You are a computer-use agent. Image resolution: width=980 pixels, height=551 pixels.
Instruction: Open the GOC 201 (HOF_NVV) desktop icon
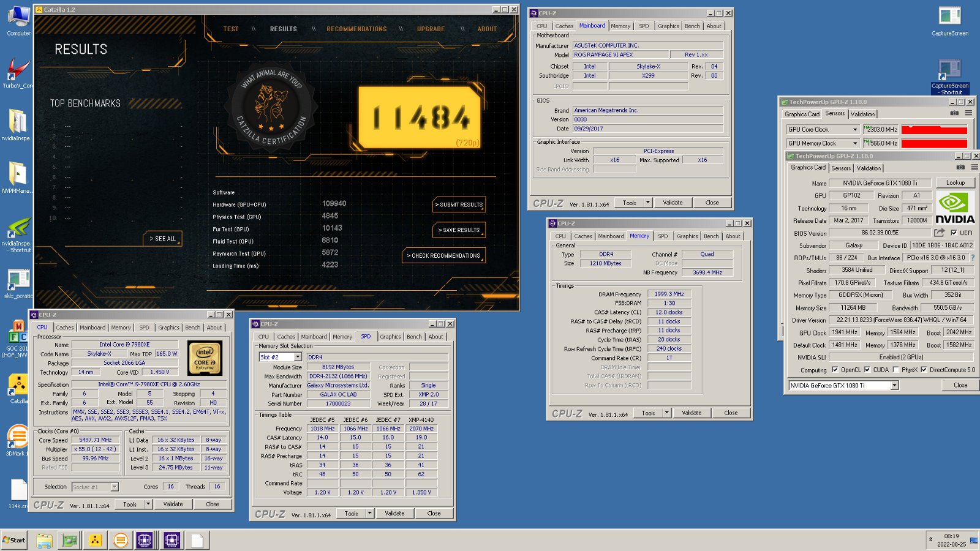[18, 338]
